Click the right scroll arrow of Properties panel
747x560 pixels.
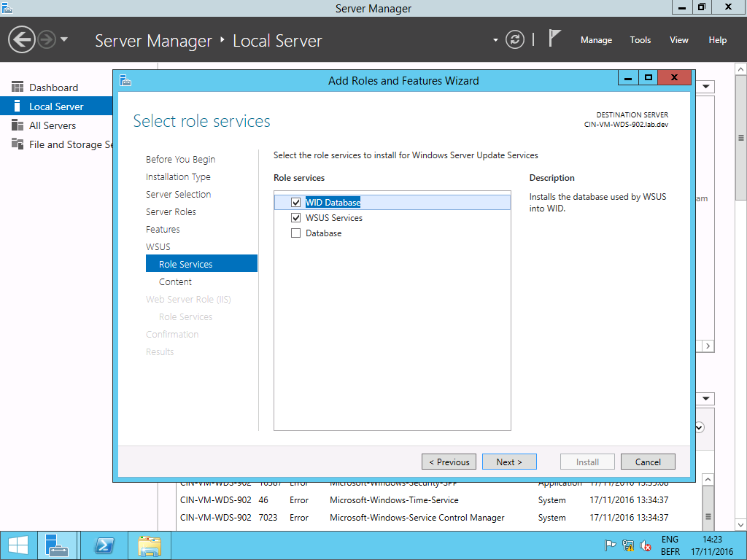point(708,346)
